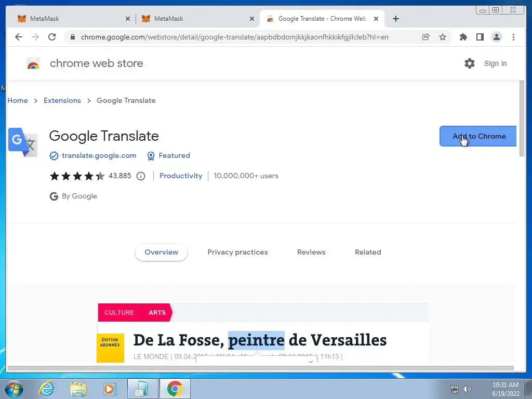Click the Add to Chrome button
This screenshot has height=399, width=532.
tap(478, 137)
